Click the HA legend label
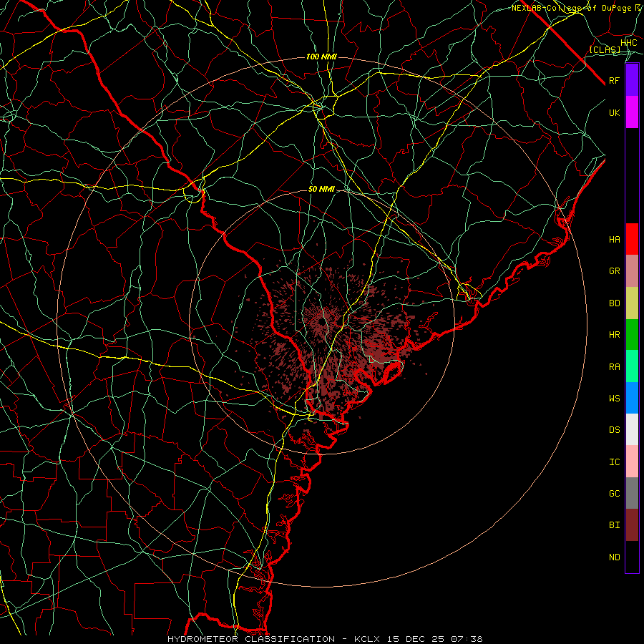Image resolution: width=644 pixels, height=644 pixels. [615, 240]
